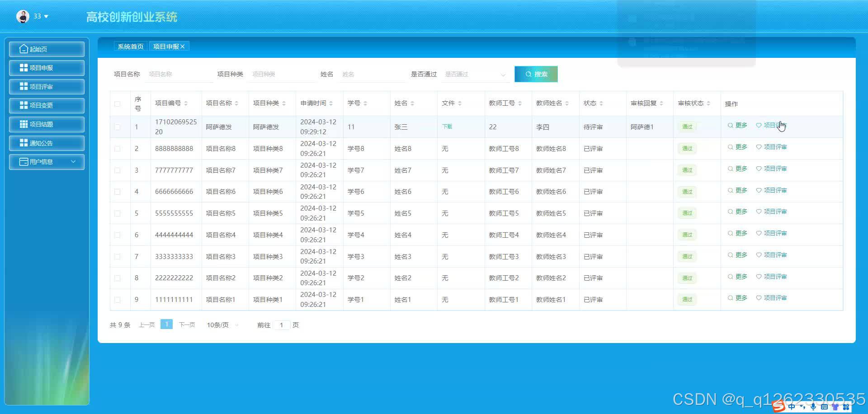
Task: Click the 前往 page number input
Action: coord(281,325)
